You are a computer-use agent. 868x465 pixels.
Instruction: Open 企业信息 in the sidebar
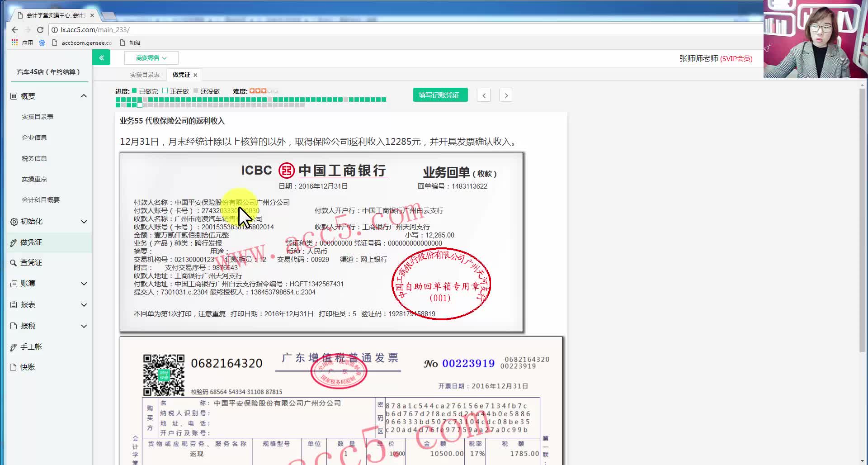(34, 138)
